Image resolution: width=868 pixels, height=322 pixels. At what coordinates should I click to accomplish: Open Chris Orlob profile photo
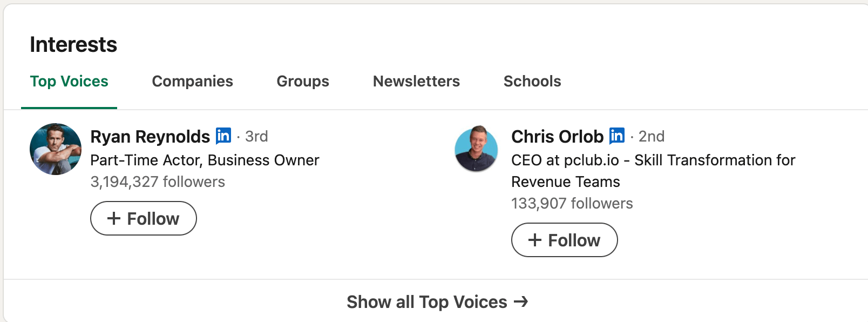coord(476,149)
